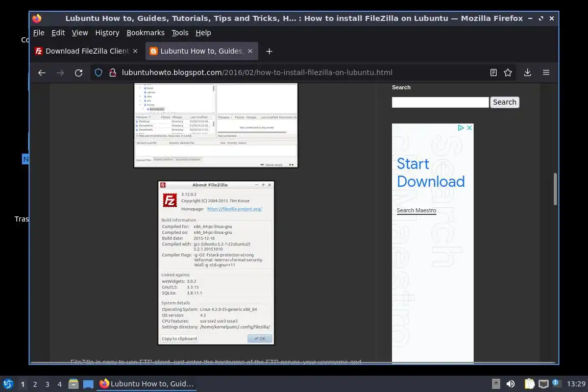Click the forward navigation arrow
Screen dimensions: 588x392
[60, 73]
